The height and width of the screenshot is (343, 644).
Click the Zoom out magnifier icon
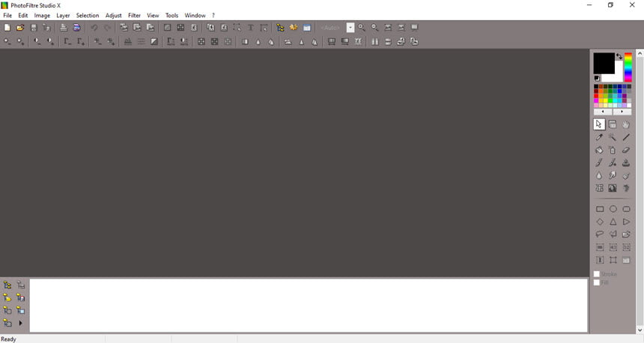pyautogui.click(x=374, y=28)
